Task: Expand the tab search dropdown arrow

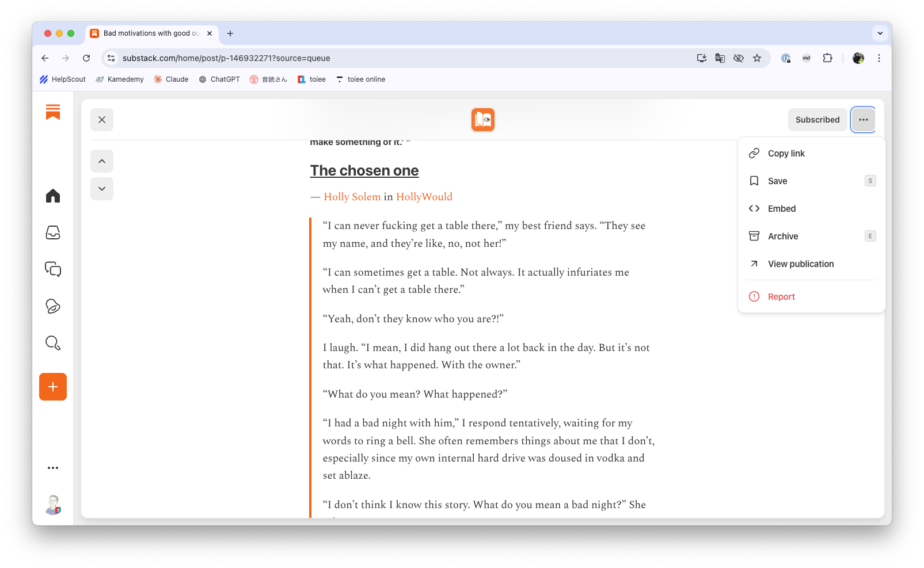Action: 880,33
